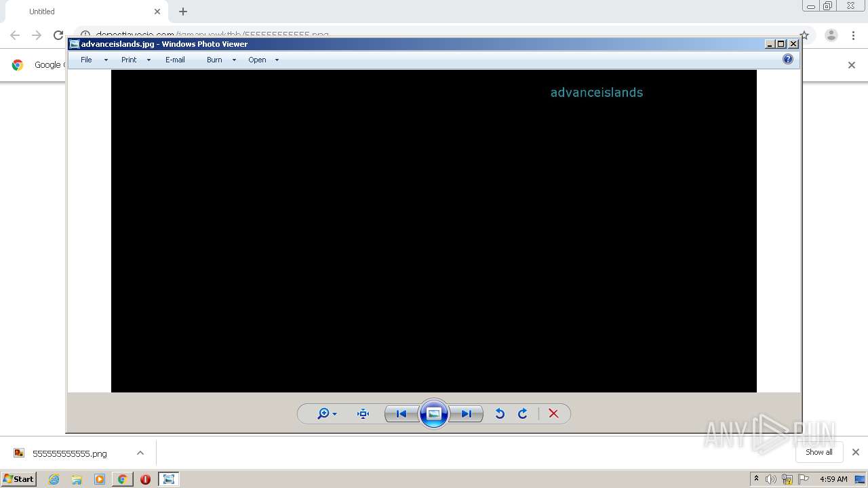The height and width of the screenshot is (488, 868).
Task: Click Show all downloads
Action: point(818,452)
